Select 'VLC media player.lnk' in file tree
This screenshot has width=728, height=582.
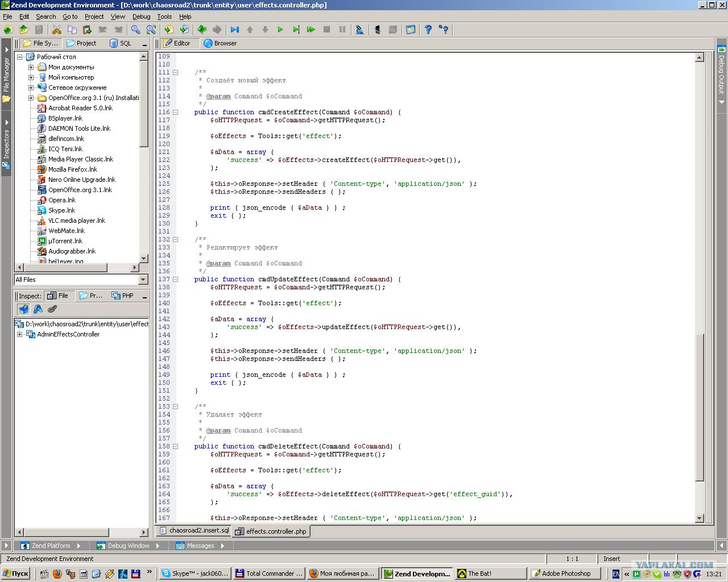[x=77, y=221]
